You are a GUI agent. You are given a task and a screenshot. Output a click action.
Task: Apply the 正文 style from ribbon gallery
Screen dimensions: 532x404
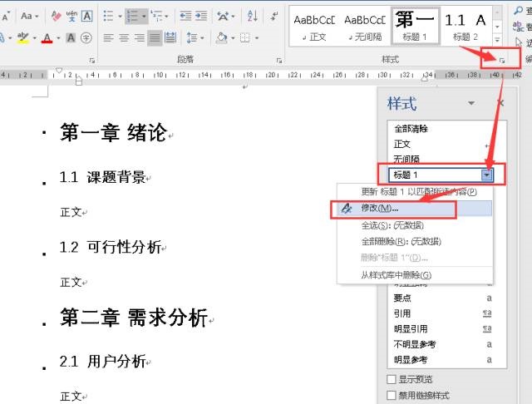(314, 25)
